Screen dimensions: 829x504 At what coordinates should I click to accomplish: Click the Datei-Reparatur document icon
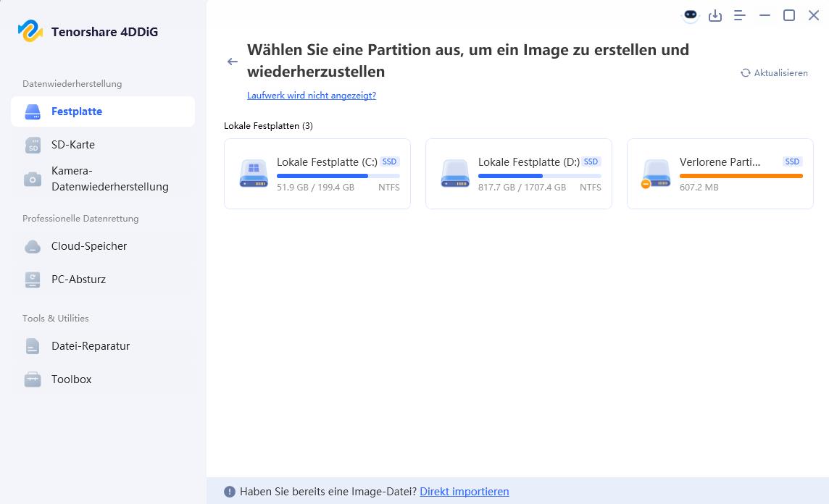tap(32, 346)
